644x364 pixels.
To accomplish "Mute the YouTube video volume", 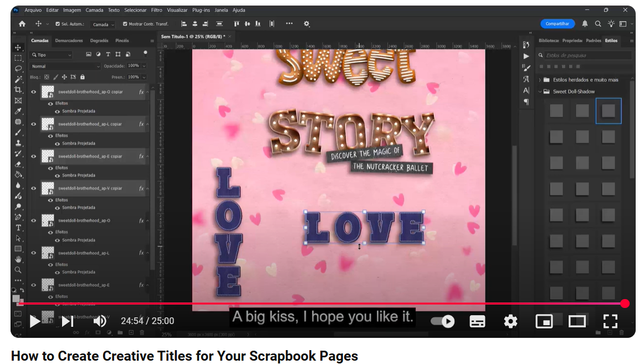I will point(100,321).
